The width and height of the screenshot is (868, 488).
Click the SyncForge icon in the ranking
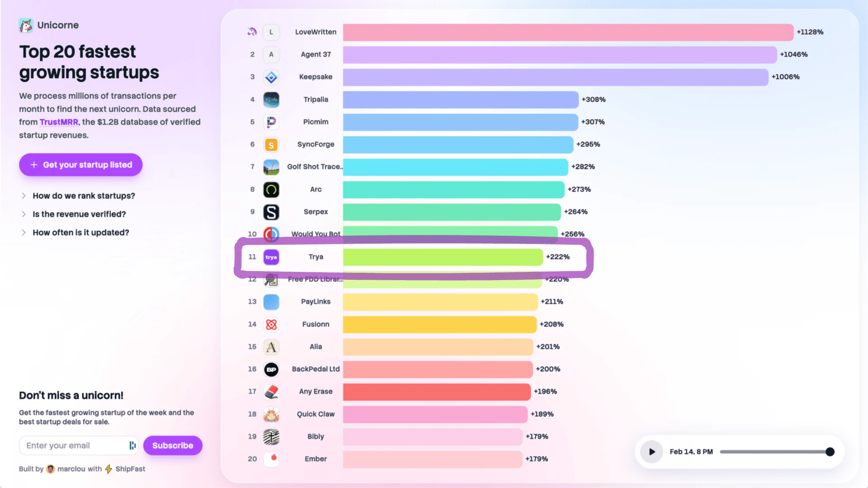[x=271, y=144]
